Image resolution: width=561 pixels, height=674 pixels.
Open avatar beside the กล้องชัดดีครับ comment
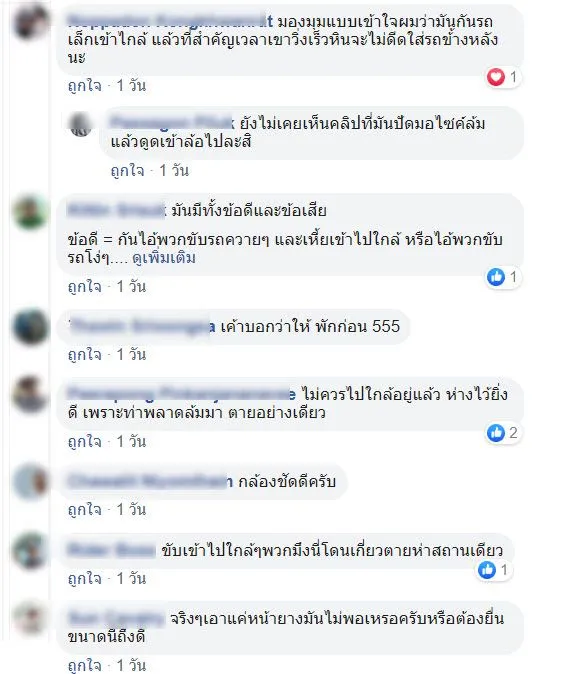30,482
